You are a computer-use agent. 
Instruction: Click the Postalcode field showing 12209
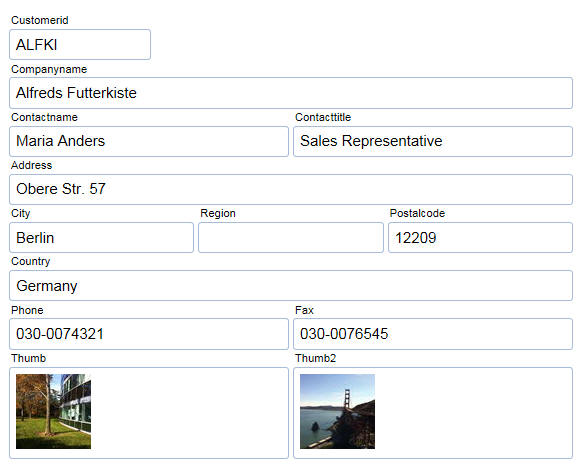coord(480,237)
